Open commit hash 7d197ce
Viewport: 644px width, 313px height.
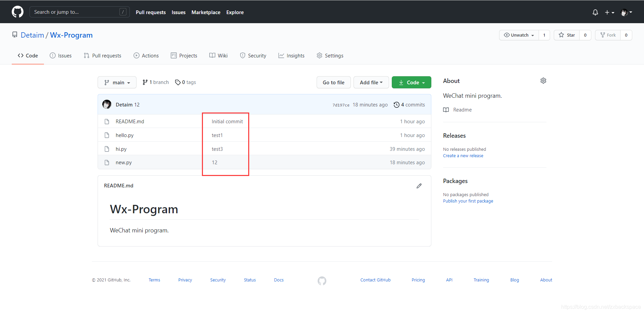pyautogui.click(x=341, y=105)
